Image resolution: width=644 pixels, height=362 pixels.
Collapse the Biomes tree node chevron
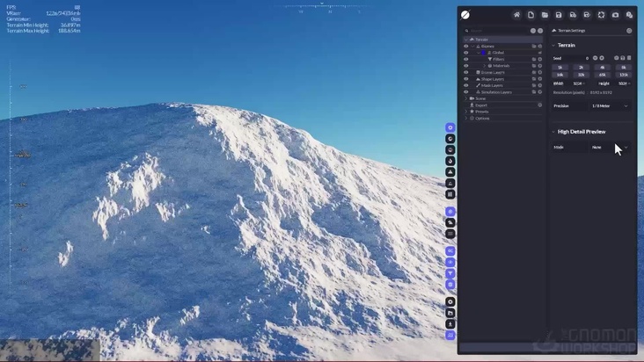(472, 47)
